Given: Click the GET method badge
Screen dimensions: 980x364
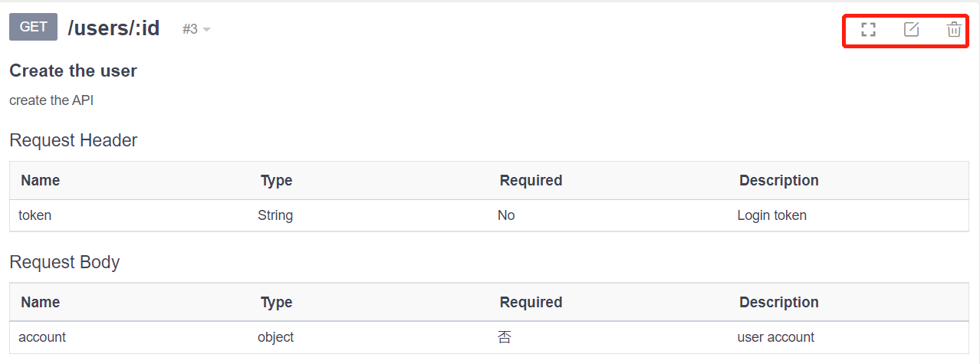Looking at the screenshot, I should click(x=33, y=27).
